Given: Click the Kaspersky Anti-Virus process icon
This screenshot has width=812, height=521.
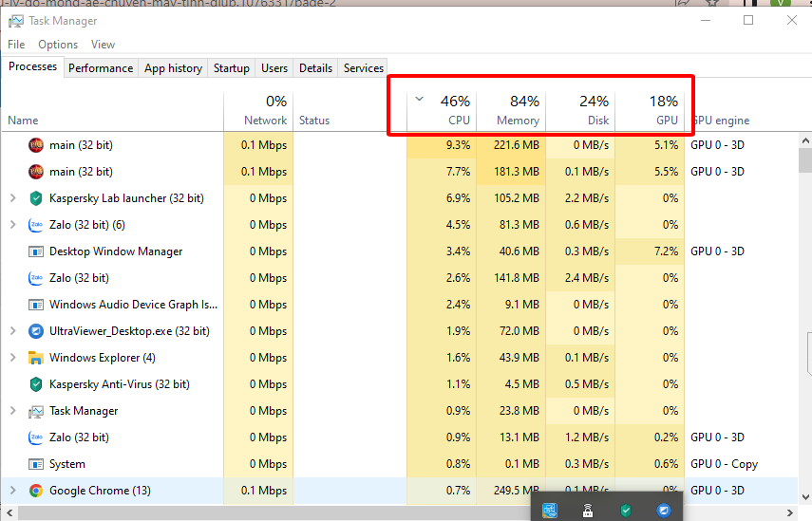Looking at the screenshot, I should pyautogui.click(x=36, y=384).
